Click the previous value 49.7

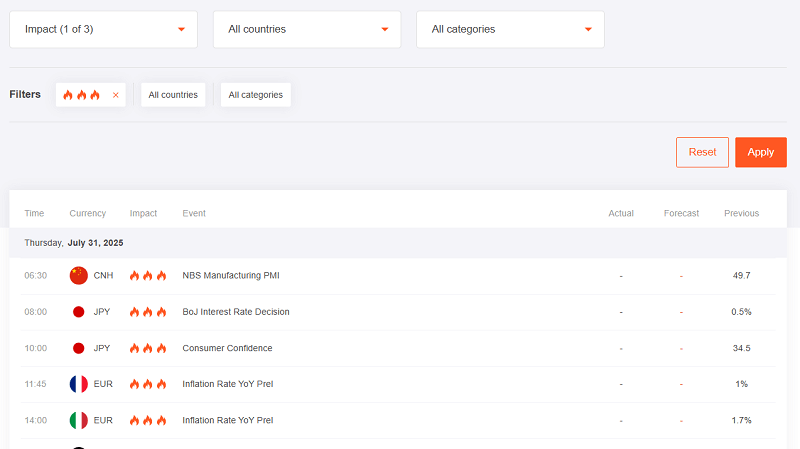[741, 276]
